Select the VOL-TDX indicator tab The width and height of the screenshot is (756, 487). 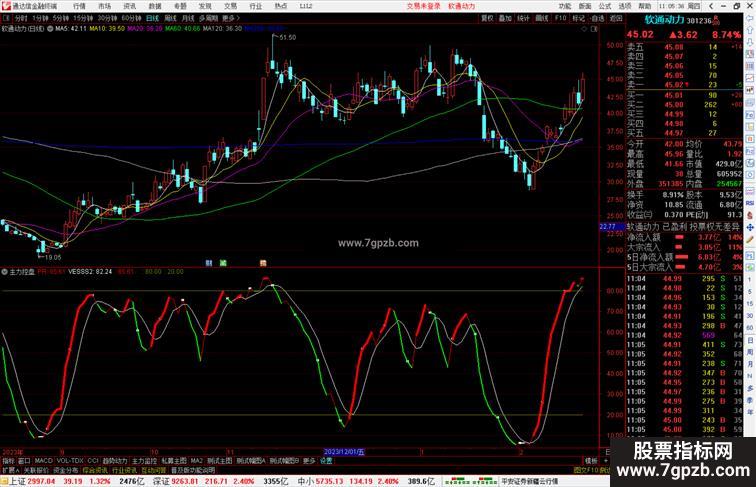[x=70, y=461]
